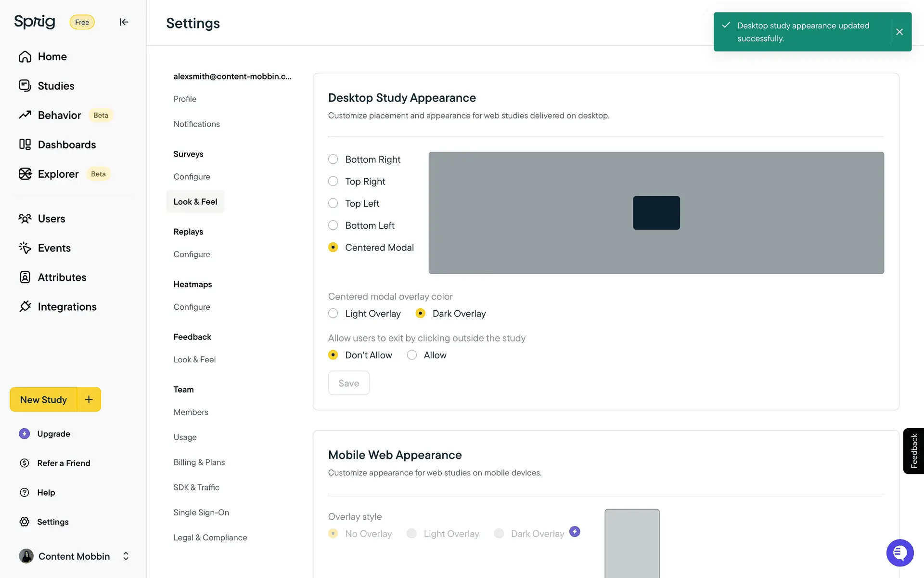Click the New Study button
The image size is (924, 578).
pyautogui.click(x=43, y=399)
